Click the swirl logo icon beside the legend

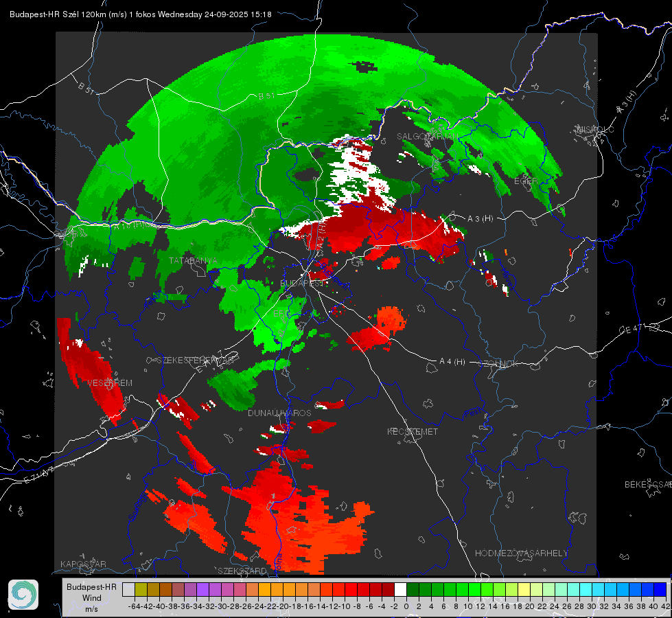point(23,595)
